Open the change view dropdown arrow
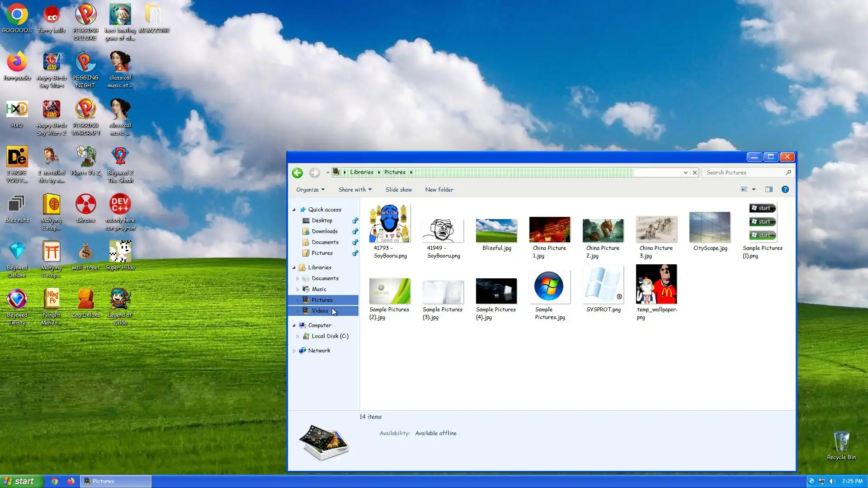 click(x=754, y=189)
